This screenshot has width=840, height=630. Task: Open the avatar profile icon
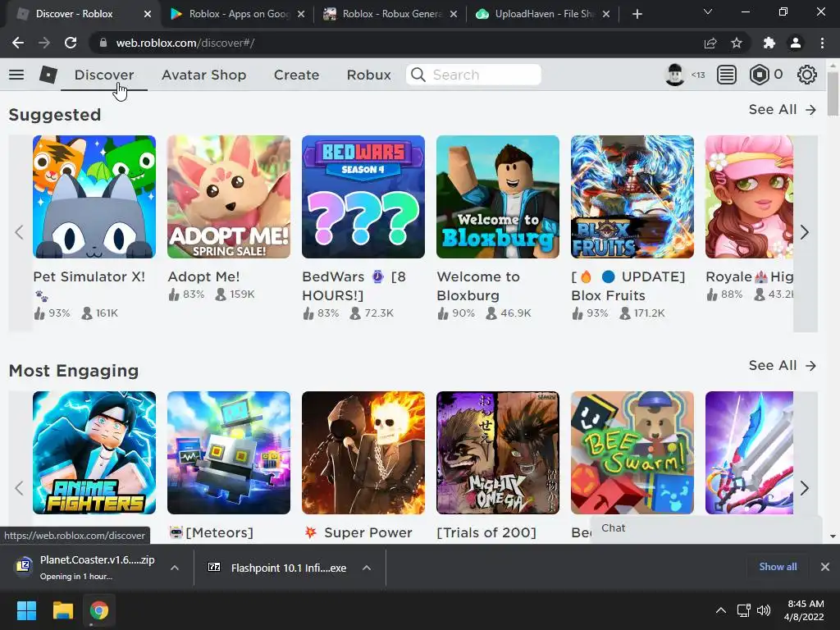[674, 75]
